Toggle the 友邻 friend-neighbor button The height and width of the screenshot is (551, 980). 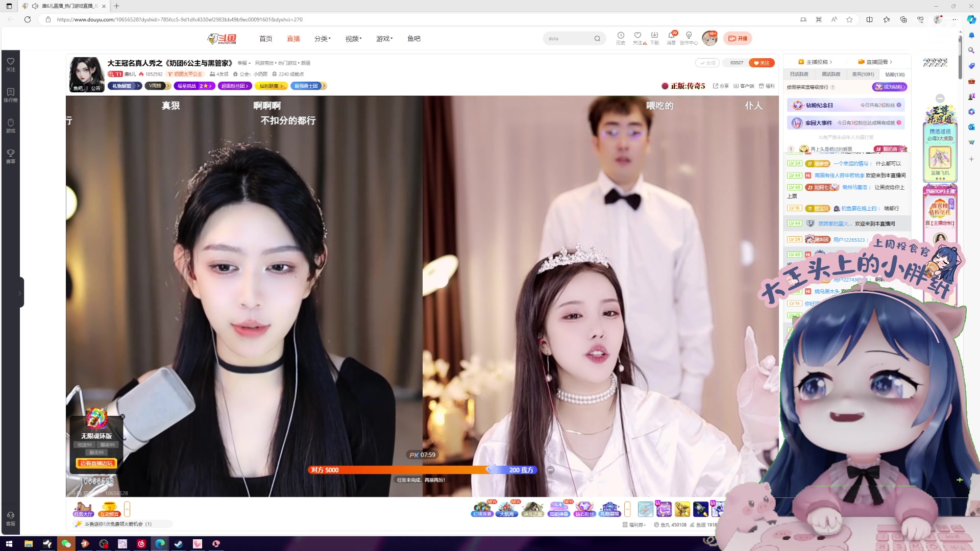tap(707, 63)
